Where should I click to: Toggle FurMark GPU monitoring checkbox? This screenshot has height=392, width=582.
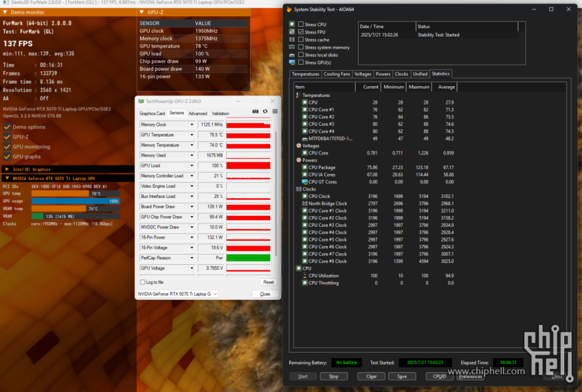7,147
